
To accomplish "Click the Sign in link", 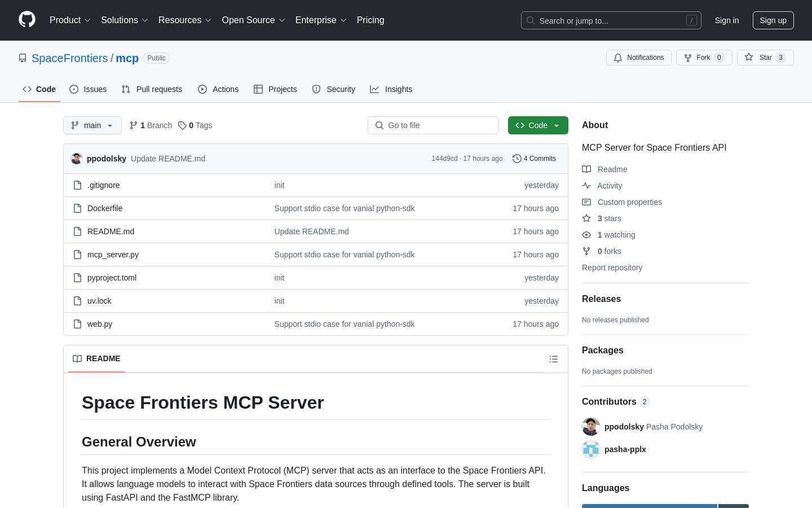I will pyautogui.click(x=727, y=20).
